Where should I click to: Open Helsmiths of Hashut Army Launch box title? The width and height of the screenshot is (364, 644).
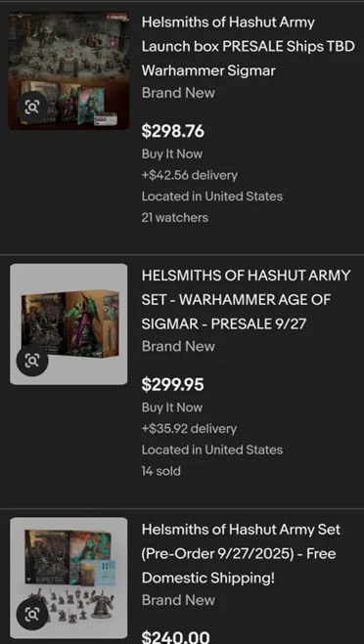tap(248, 46)
